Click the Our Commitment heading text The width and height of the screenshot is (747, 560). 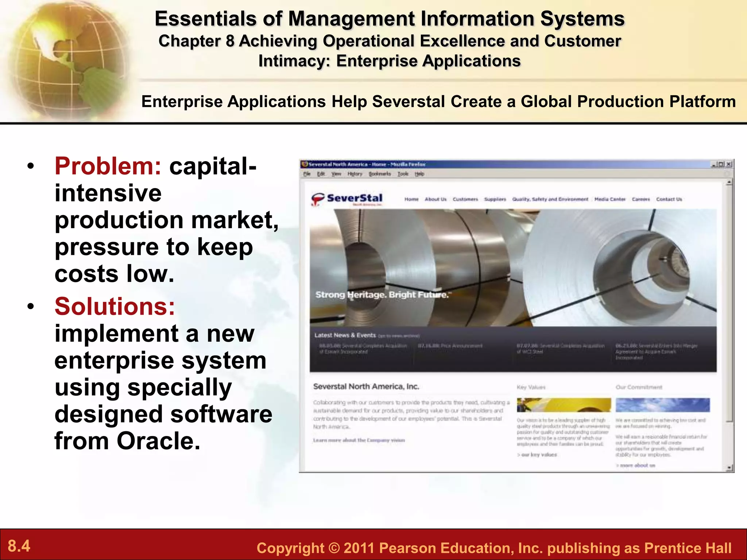point(639,387)
